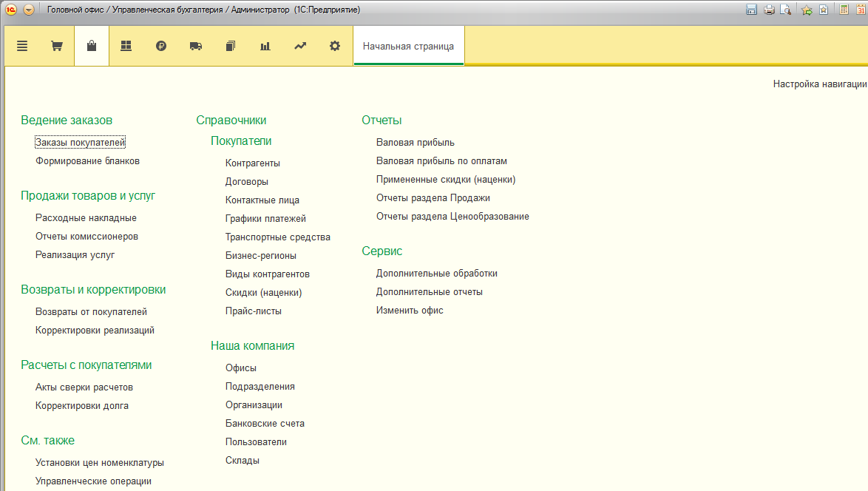The image size is (868, 491).
Task: Open Расходные накладные
Action: pyautogui.click(x=86, y=218)
